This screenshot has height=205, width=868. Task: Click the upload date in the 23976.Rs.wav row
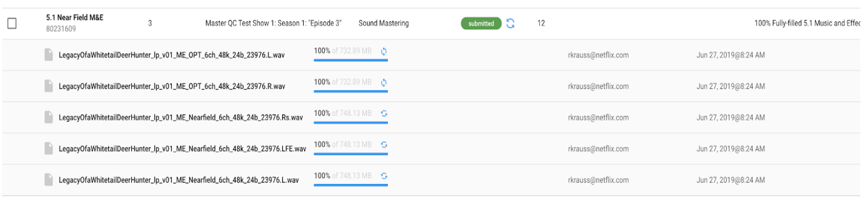tap(730, 117)
